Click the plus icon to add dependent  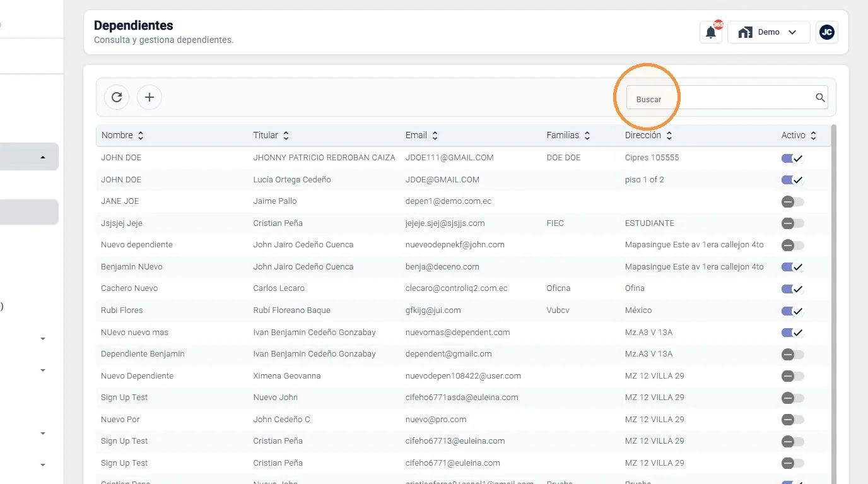tap(150, 97)
